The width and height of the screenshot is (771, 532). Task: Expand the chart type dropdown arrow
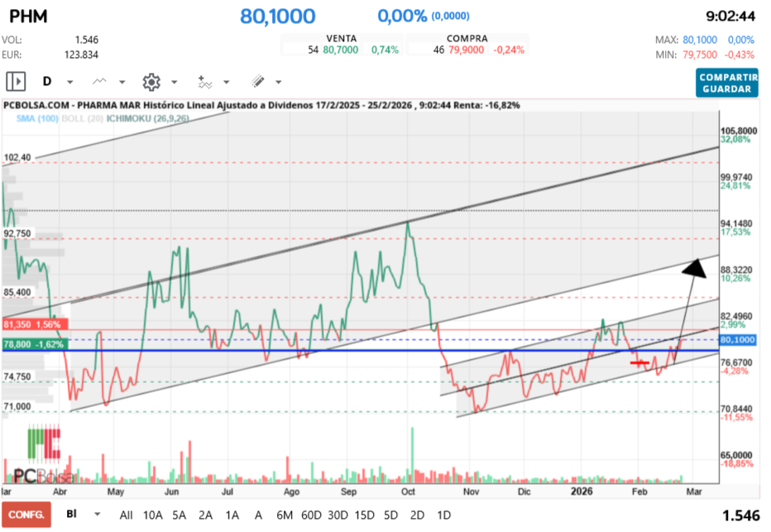(x=122, y=82)
